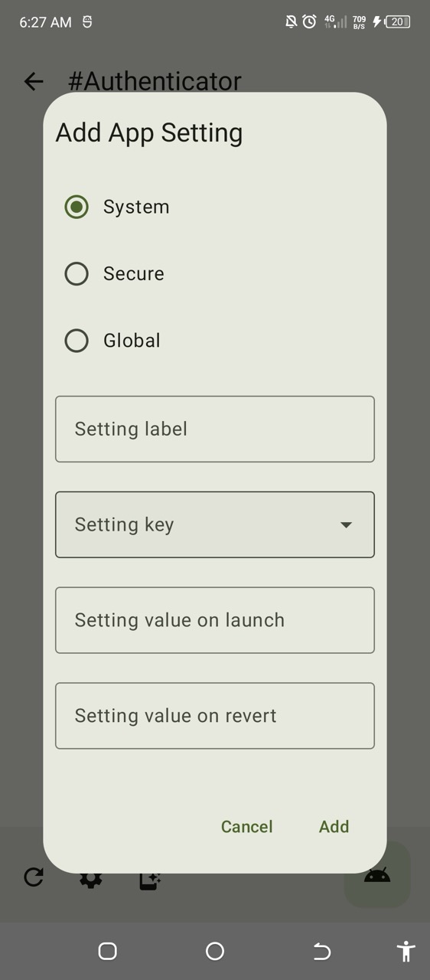Focus the Setting label text field
Image resolution: width=430 pixels, height=980 pixels.
pos(215,429)
